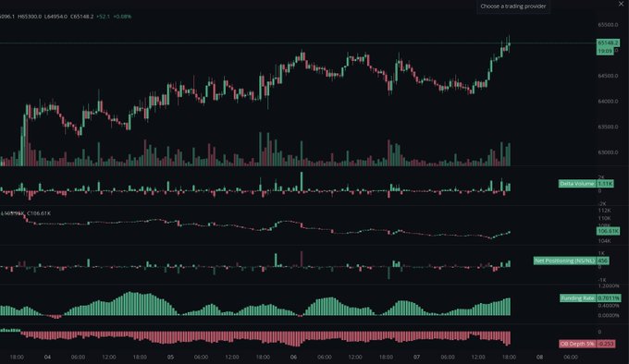Image resolution: width=629 pixels, height=364 pixels.
Task: Click the H65300.0 high value in legend
Action: pyautogui.click(x=30, y=17)
